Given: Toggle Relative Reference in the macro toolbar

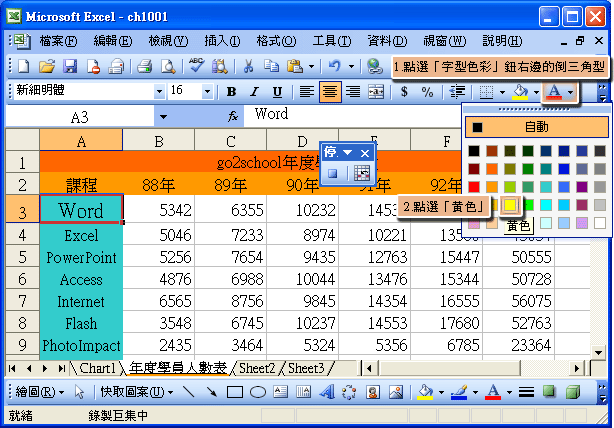Looking at the screenshot, I should [362, 173].
